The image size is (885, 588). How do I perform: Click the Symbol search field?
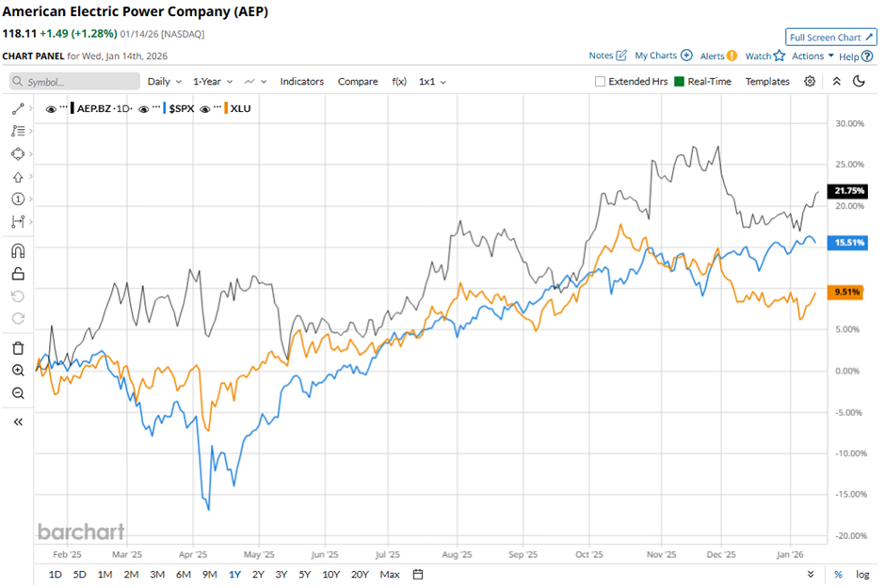coord(75,82)
